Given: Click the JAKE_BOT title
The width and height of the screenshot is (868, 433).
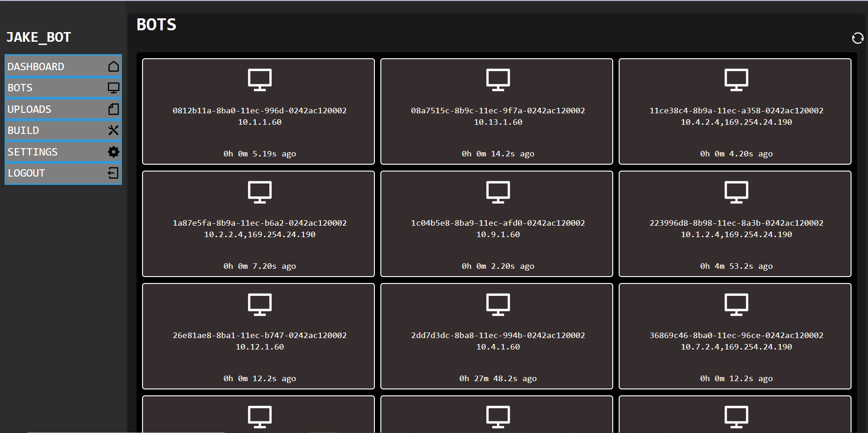Looking at the screenshot, I should [x=38, y=37].
